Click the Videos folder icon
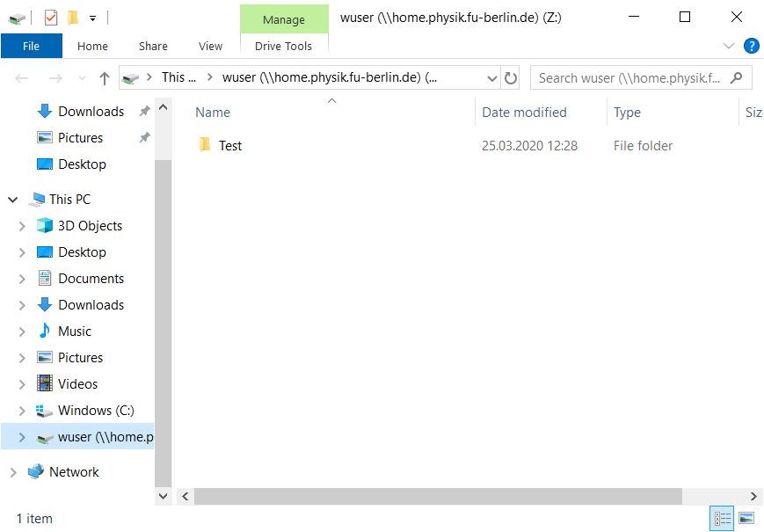 click(45, 383)
